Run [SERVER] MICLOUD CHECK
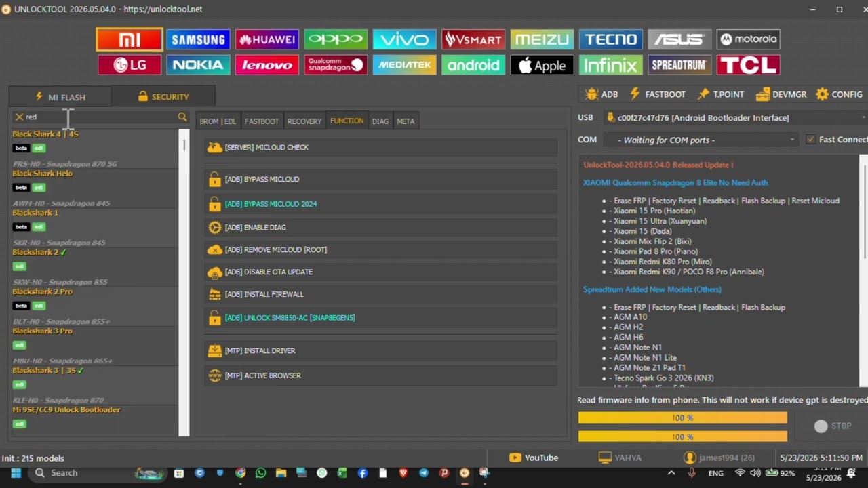The height and width of the screenshot is (488, 868). (x=381, y=148)
